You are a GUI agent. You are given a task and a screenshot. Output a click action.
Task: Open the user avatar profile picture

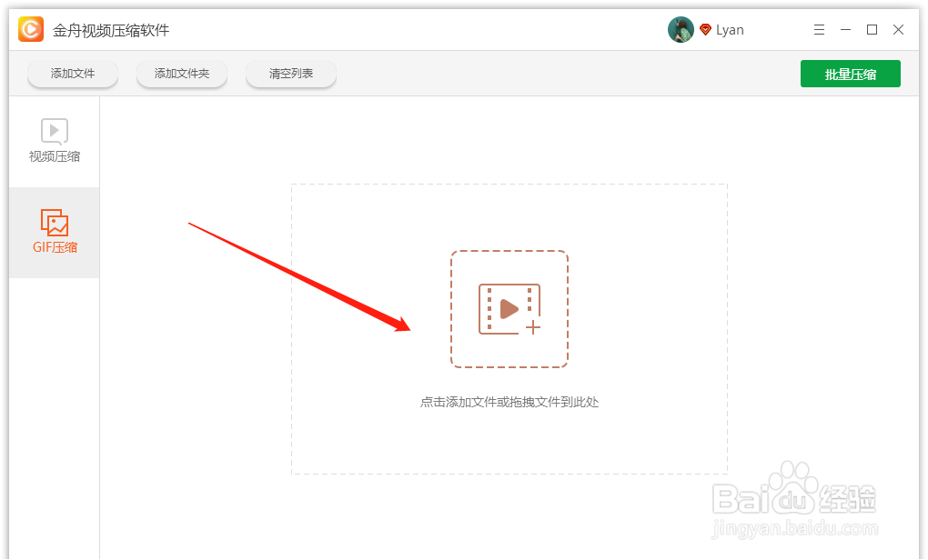681,30
